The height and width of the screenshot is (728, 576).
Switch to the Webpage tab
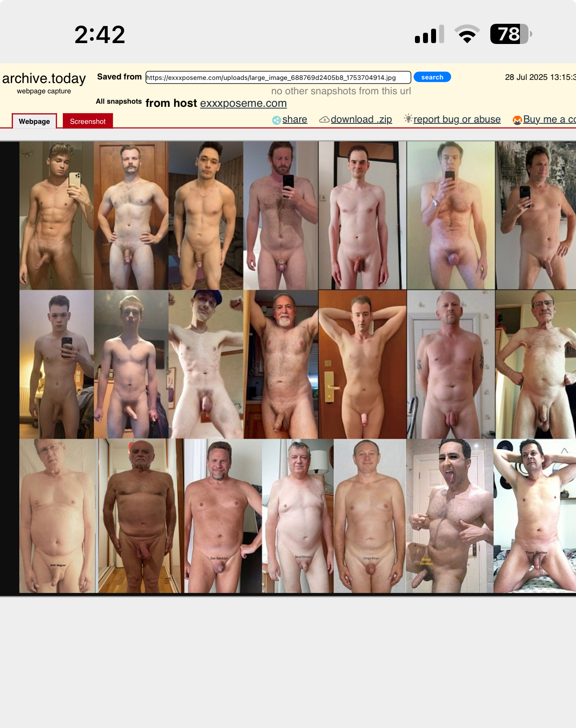click(35, 121)
